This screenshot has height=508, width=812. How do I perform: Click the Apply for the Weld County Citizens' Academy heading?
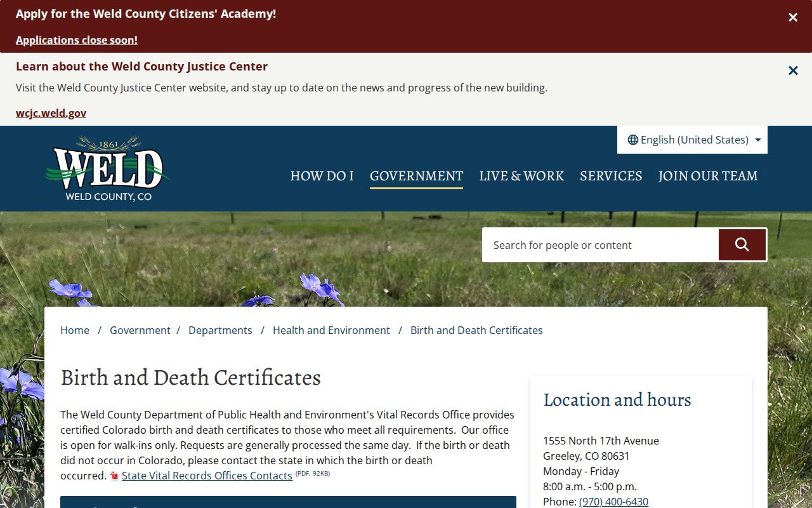coord(146,13)
